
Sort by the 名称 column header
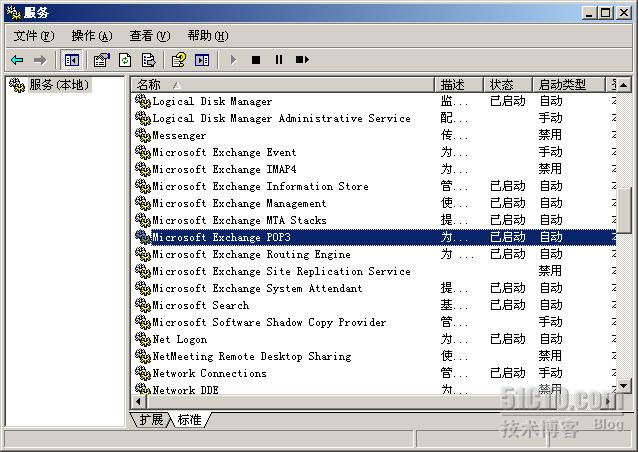click(282, 85)
